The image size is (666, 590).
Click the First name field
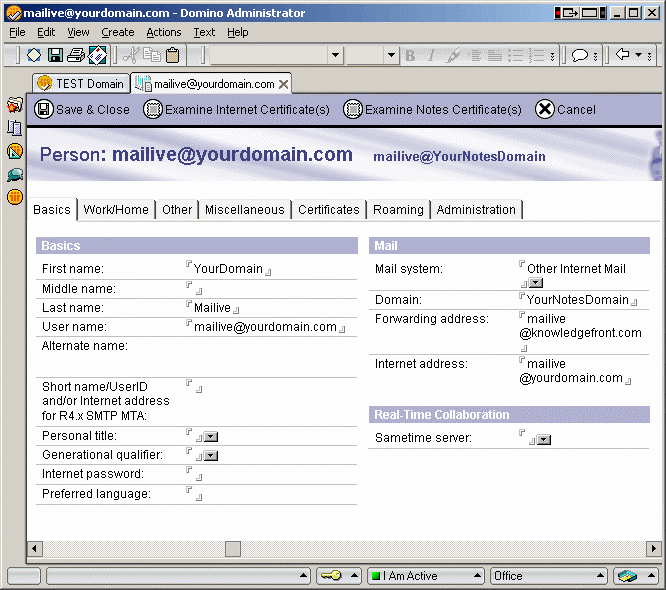229,269
